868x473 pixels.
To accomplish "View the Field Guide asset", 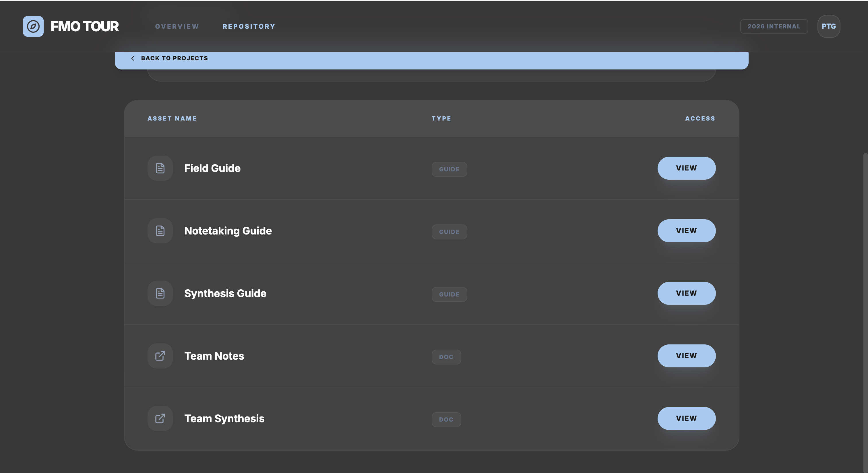I will (x=686, y=168).
